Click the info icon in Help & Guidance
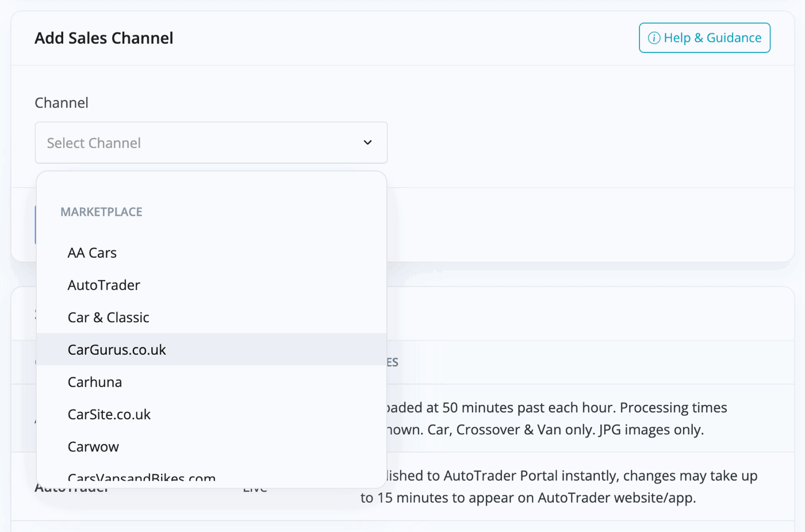The width and height of the screenshot is (805, 532). [x=654, y=38]
